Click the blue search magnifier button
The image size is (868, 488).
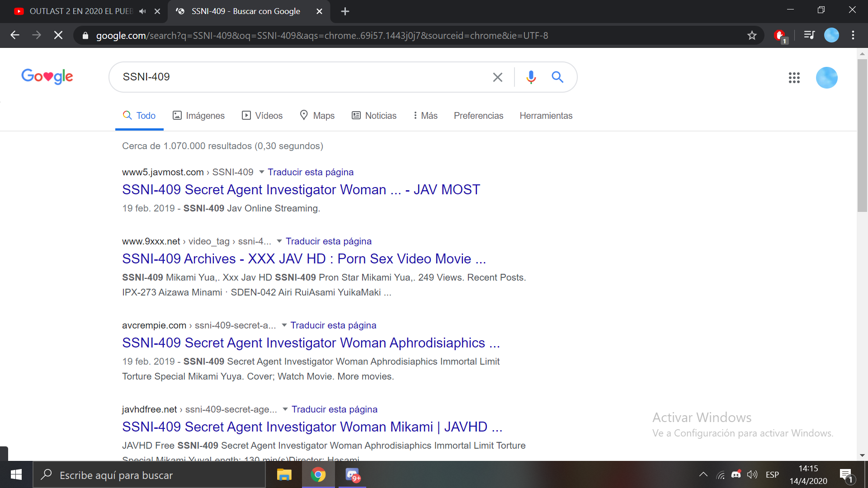click(x=557, y=77)
